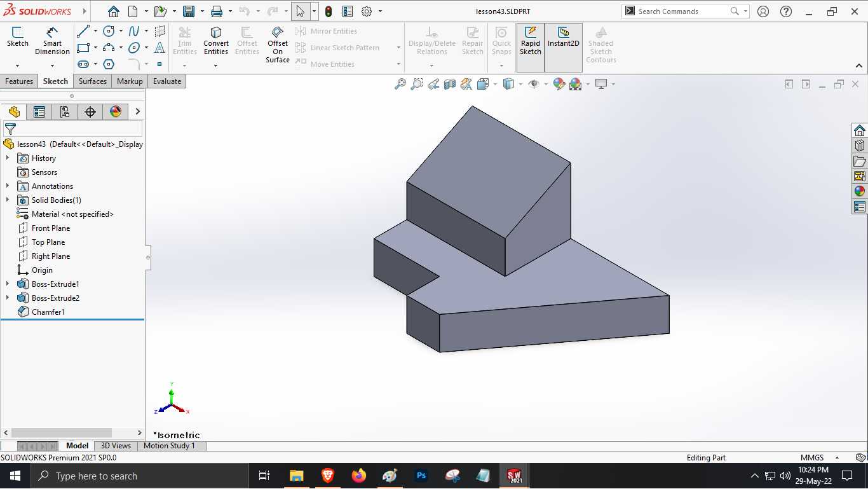The width and height of the screenshot is (868, 496).
Task: Open File Properties icon
Action: coord(348,11)
